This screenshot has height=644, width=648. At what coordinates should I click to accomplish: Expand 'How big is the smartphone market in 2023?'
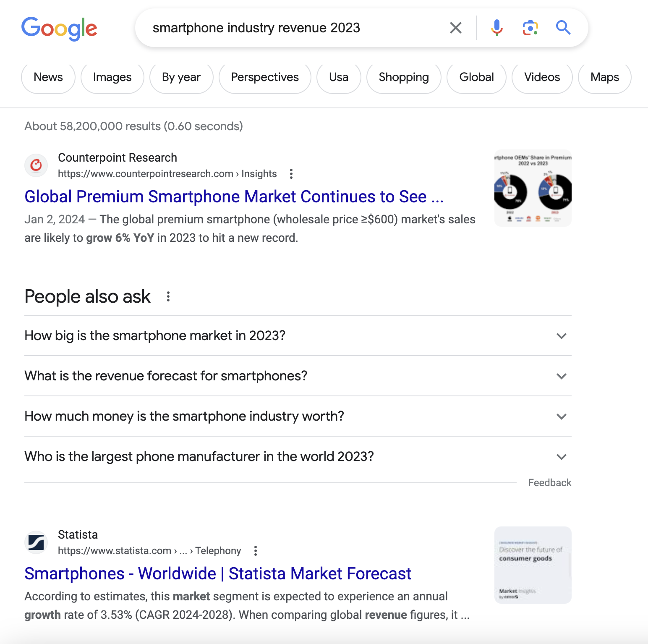click(x=561, y=336)
